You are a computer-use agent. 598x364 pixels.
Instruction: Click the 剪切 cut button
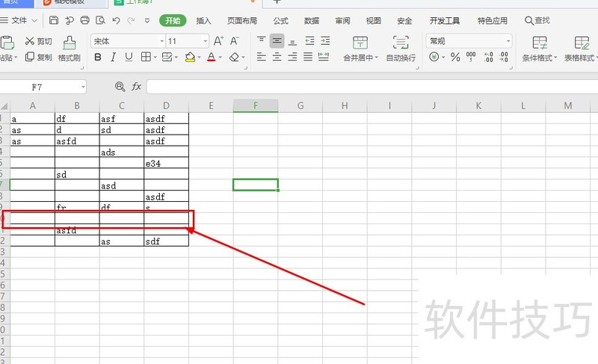coord(39,41)
